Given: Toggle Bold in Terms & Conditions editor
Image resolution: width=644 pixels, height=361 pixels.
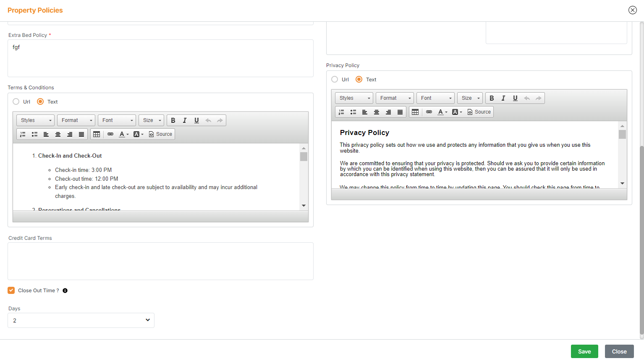Looking at the screenshot, I should coord(173,120).
